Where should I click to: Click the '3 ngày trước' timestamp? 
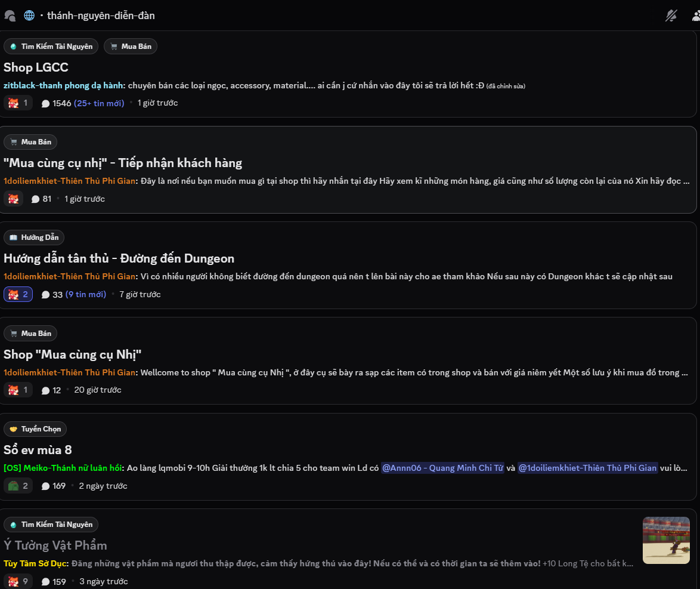click(x=104, y=581)
